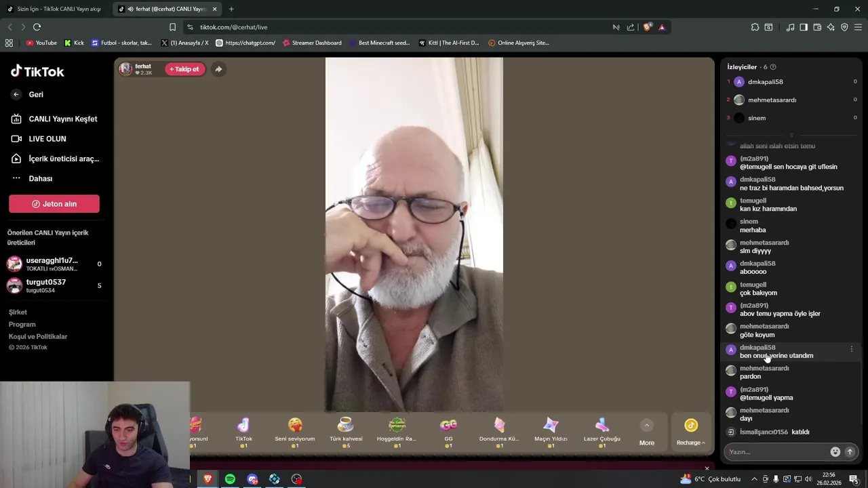
Task: Show hidden tray icons chevron
Action: tap(754, 479)
